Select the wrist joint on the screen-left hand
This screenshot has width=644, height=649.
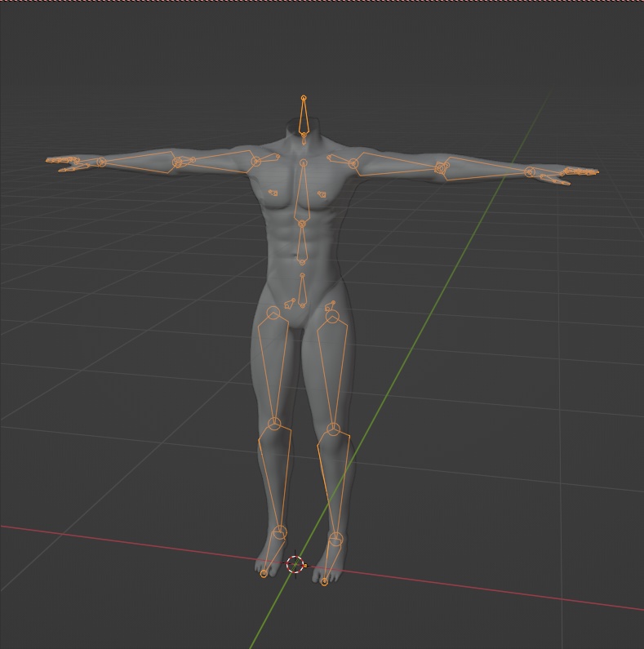coord(101,162)
